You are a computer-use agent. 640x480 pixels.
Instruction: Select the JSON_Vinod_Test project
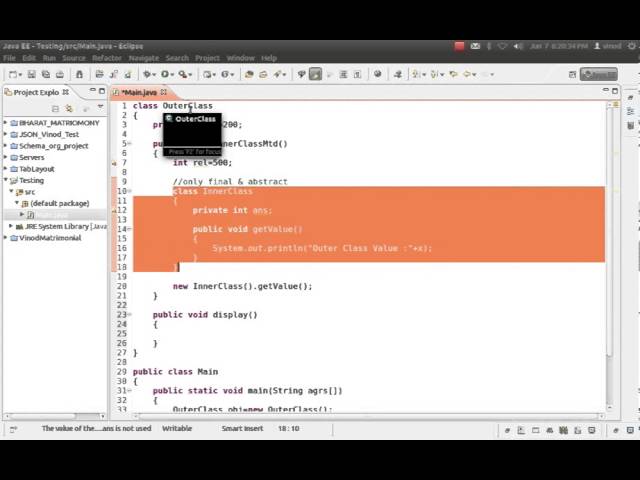coord(49,134)
